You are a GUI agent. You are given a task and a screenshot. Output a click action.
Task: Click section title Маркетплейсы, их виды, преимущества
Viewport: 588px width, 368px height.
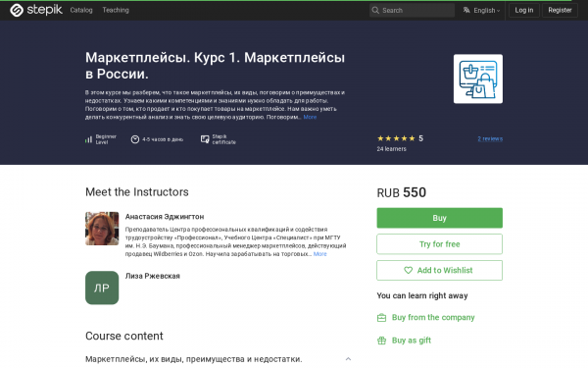point(193,359)
